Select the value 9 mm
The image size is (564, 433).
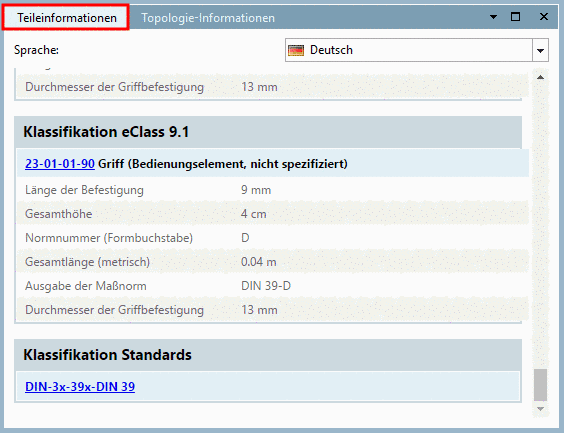tap(256, 190)
